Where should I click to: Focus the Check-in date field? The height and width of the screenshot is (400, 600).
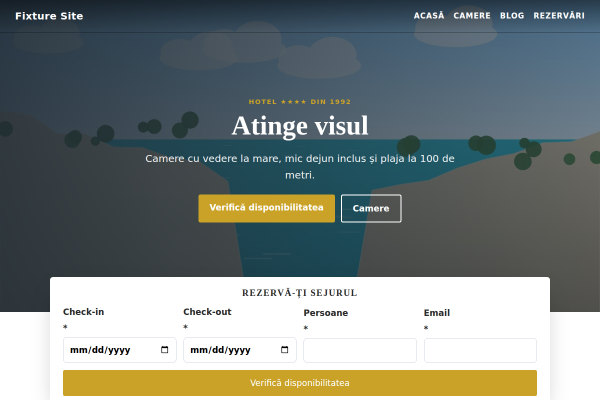pos(119,349)
